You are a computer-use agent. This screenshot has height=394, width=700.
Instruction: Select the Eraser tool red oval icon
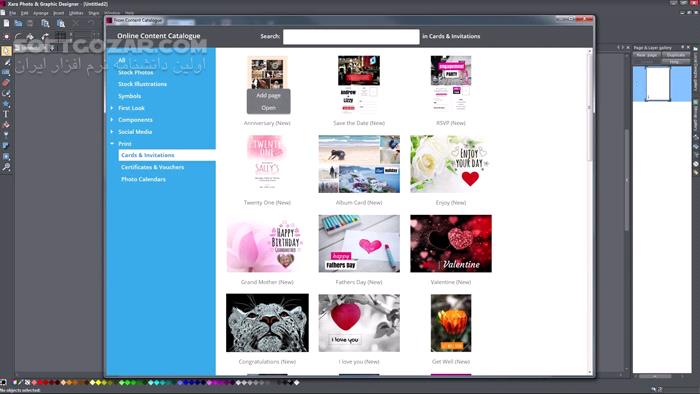coord(6,83)
